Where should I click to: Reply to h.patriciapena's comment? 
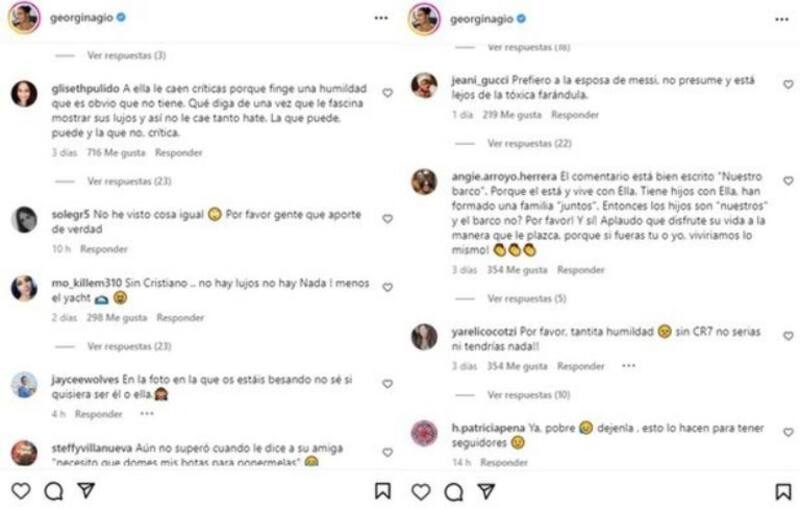(503, 463)
